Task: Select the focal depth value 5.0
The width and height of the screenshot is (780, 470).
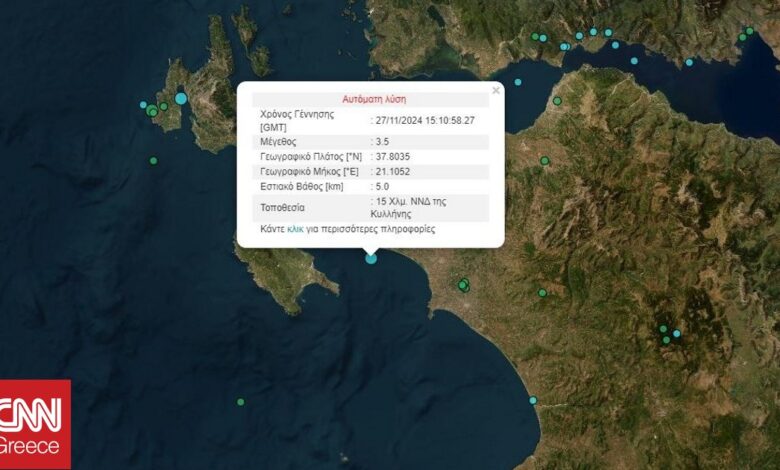Action: (383, 187)
